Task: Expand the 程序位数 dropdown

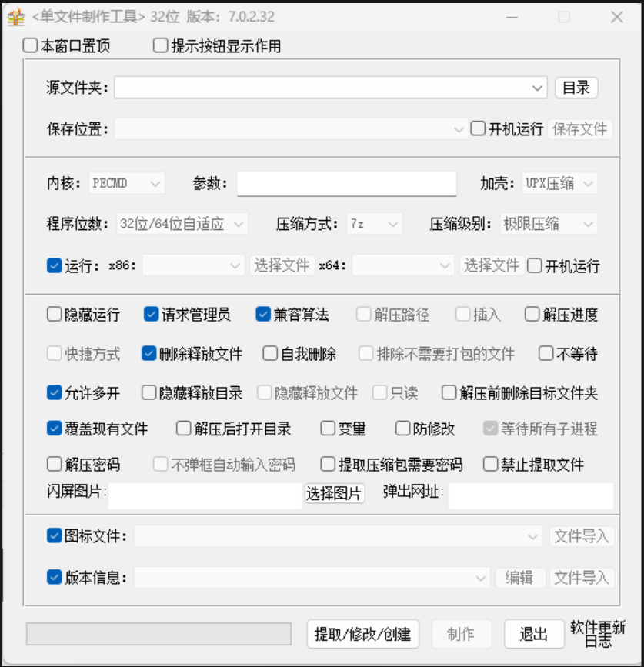Action: 182,224
